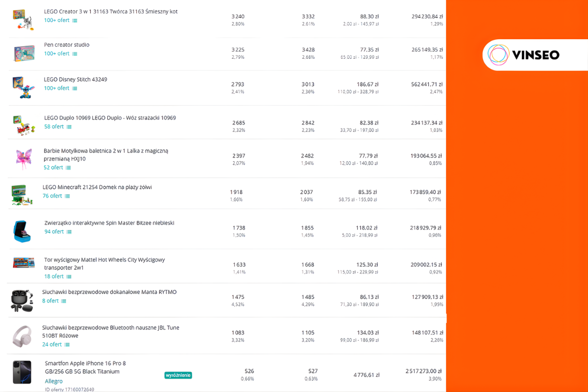Screen dimensions: 588x392
Task: Click the value 2842 in Duplo row
Action: pos(308,122)
